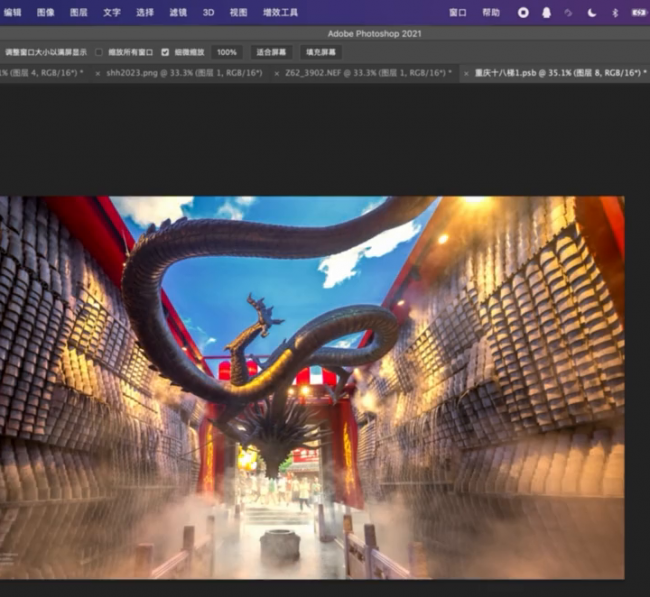Open the 图像 (Image) menu

click(46, 12)
